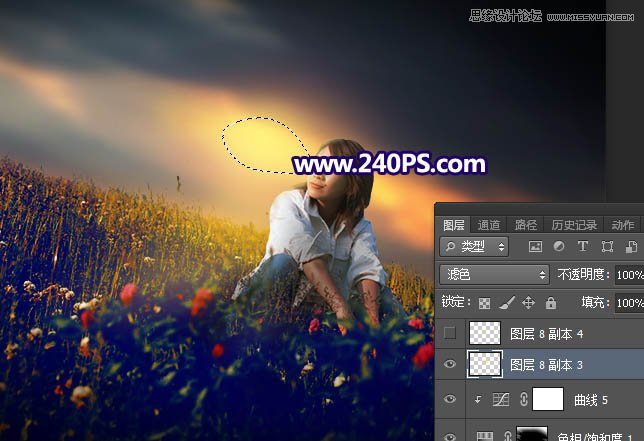
Task: Click lock image pixels brush icon
Action: [507, 302]
